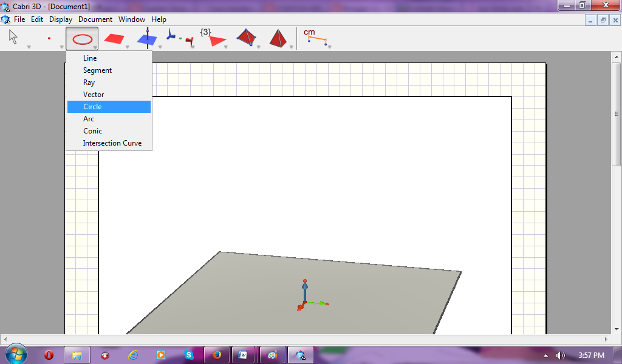This screenshot has width=622, height=364.
Task: Open the Display menu
Action: [x=61, y=19]
